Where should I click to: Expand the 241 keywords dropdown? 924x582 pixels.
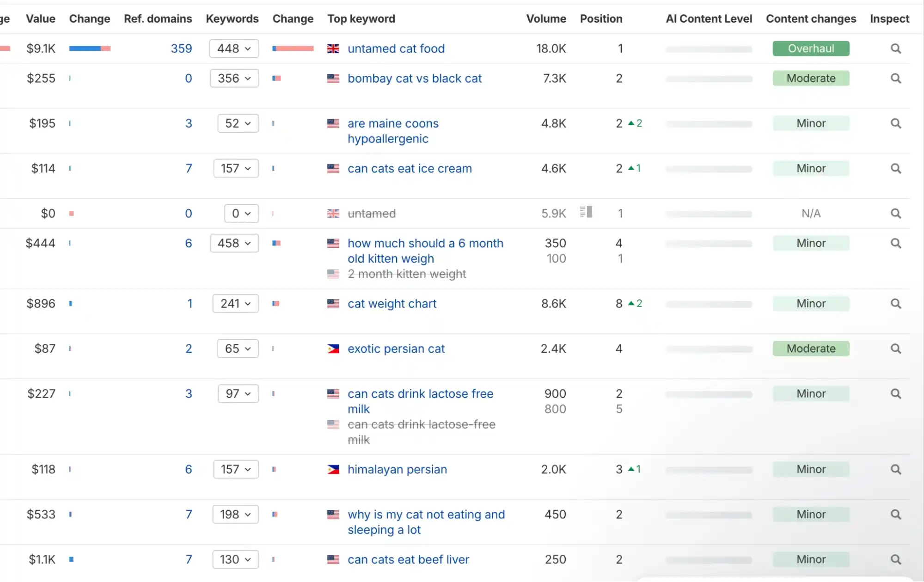[235, 304]
